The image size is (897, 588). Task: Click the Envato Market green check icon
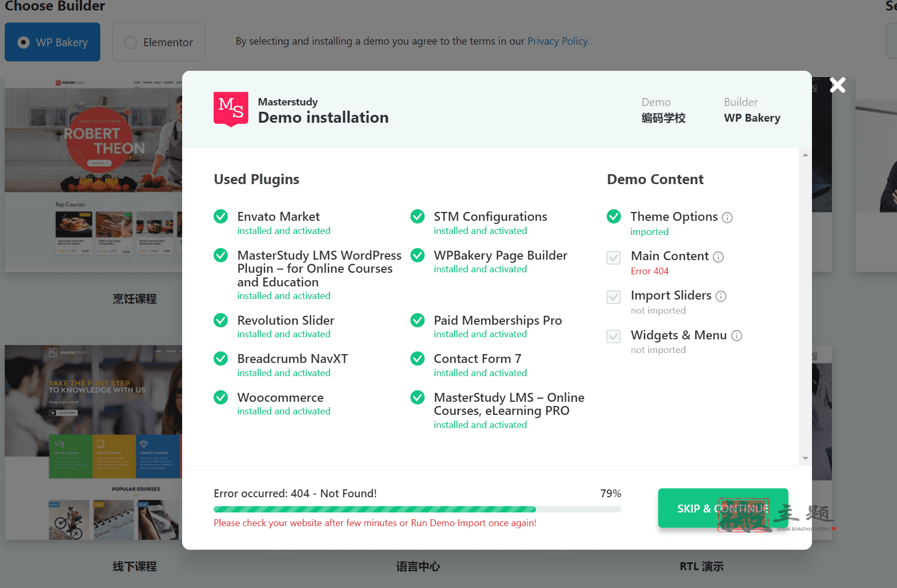tap(221, 217)
